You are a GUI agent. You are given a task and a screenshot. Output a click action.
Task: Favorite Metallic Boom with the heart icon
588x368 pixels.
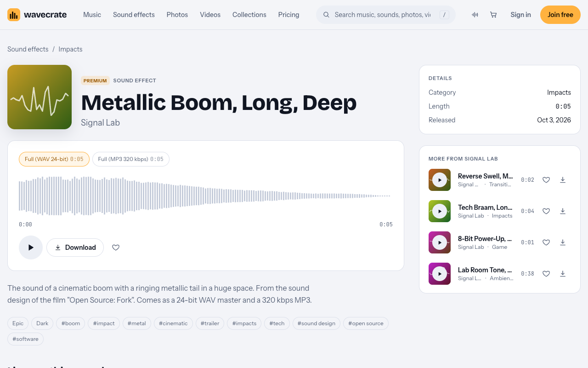coord(116,247)
